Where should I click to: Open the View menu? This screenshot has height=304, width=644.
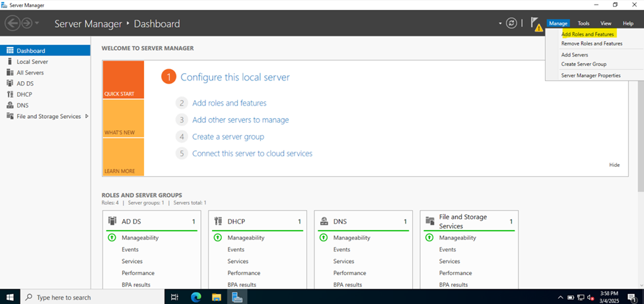coord(606,23)
